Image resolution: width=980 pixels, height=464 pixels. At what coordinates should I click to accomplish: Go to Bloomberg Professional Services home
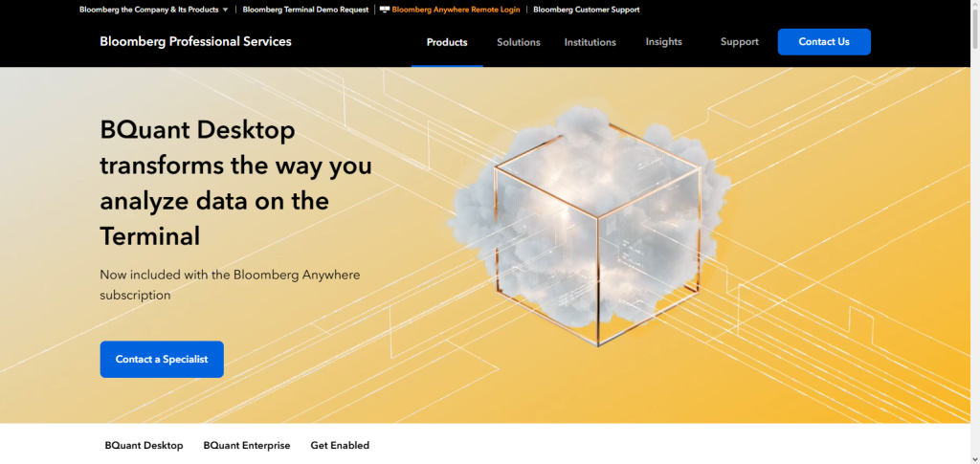(x=195, y=42)
